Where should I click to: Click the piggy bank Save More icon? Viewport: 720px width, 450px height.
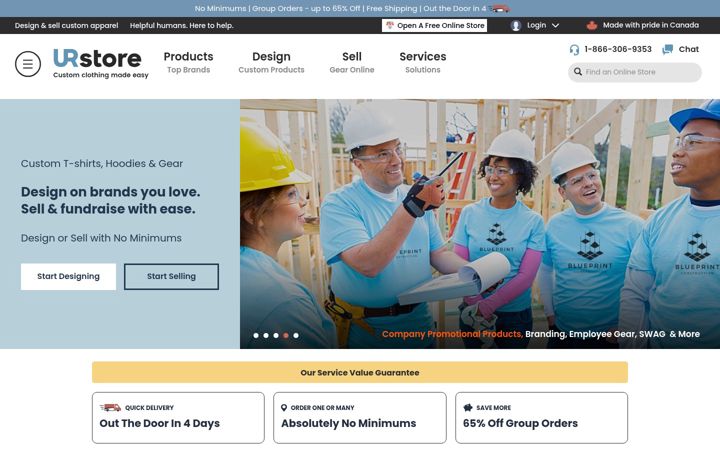(x=468, y=407)
